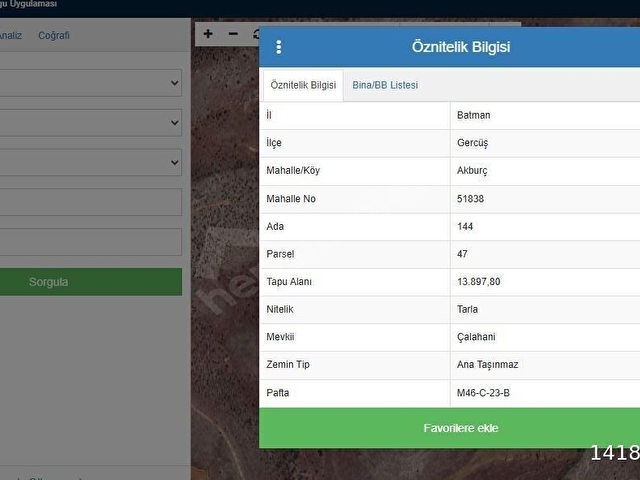Select the İlçe value 'Gercüş'
The image size is (640, 480).
(x=472, y=143)
